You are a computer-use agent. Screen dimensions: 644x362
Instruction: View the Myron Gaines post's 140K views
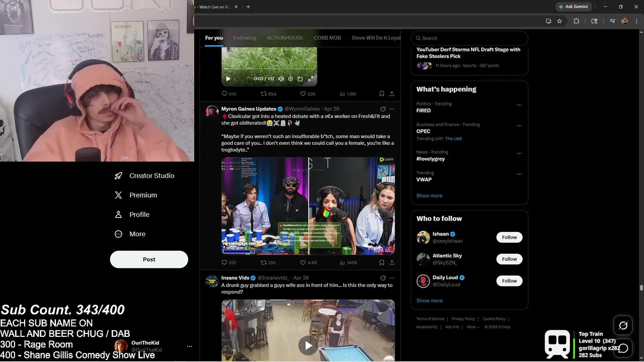tap(348, 262)
